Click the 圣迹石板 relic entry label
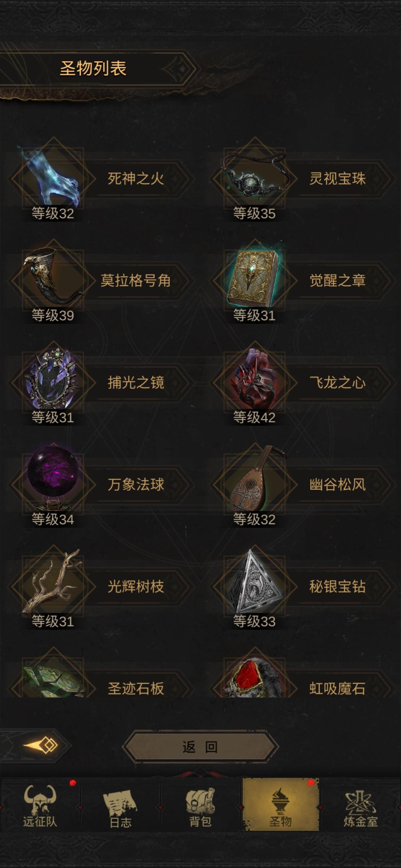Image resolution: width=401 pixels, height=868 pixels. coord(136,688)
